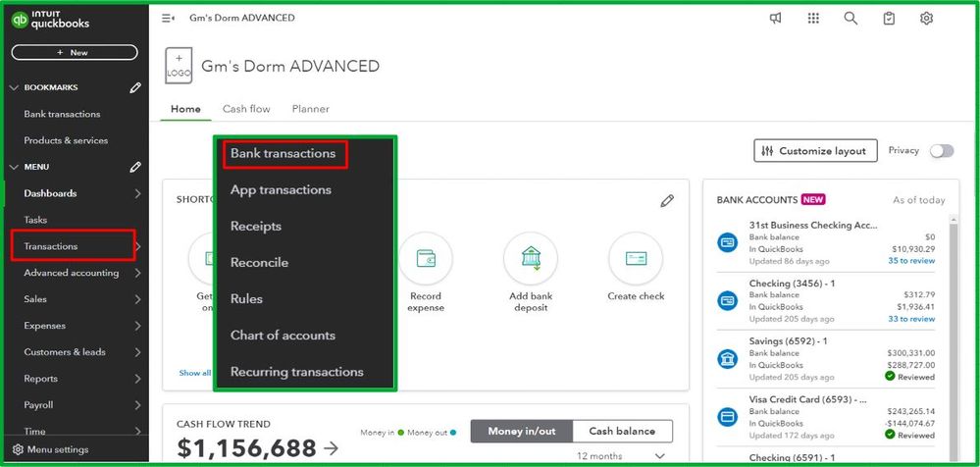Viewport: 980px width, 467px height.
Task: Select Recurring transactions in the flyout
Action: [x=297, y=372]
